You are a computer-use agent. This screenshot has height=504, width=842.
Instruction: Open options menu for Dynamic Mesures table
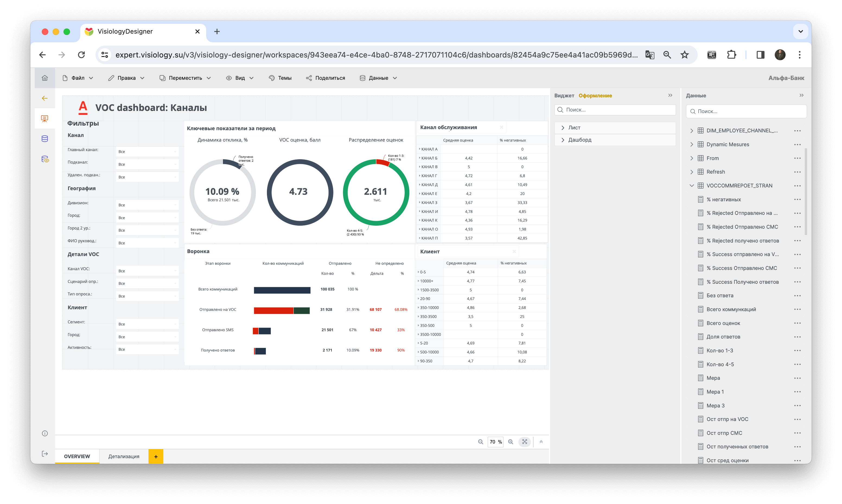[x=798, y=144]
